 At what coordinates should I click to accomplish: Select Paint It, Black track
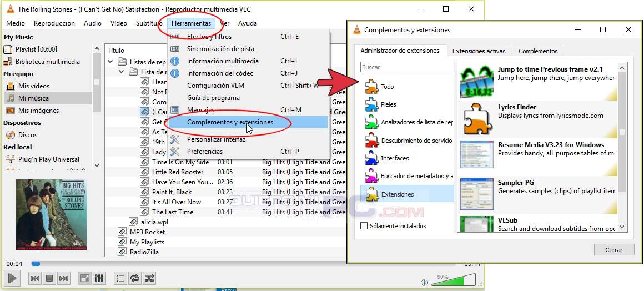click(172, 192)
